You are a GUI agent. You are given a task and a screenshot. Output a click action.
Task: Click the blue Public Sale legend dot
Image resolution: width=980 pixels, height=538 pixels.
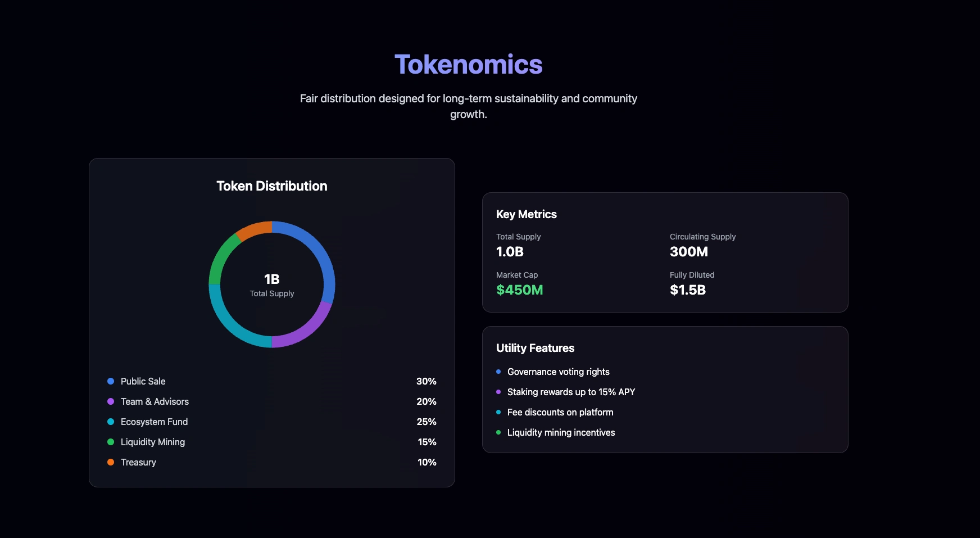pos(111,381)
